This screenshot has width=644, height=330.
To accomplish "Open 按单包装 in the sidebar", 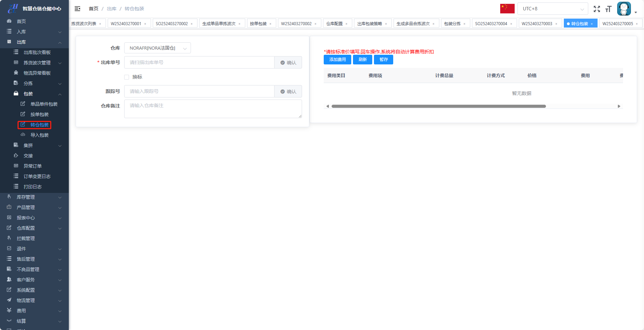I will [39, 114].
